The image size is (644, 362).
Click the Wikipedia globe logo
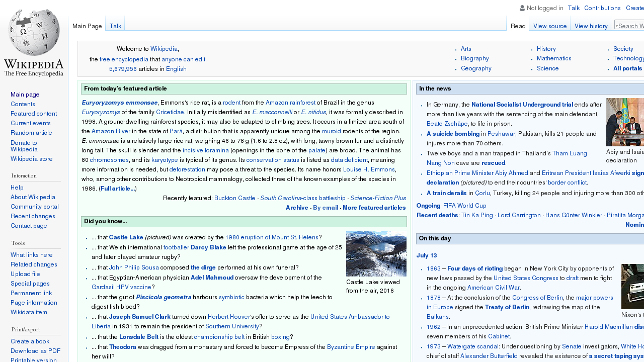point(34,43)
